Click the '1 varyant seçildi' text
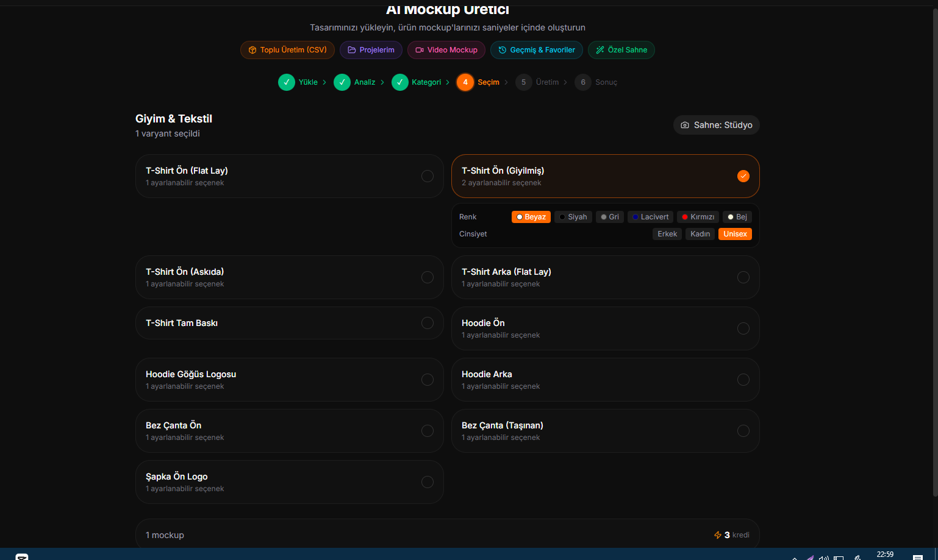The image size is (938, 560). pos(168,133)
